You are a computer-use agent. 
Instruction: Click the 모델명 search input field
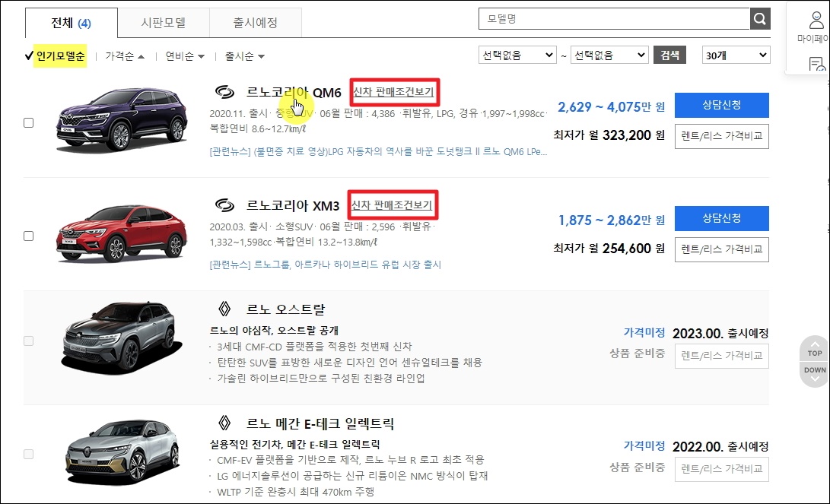614,19
